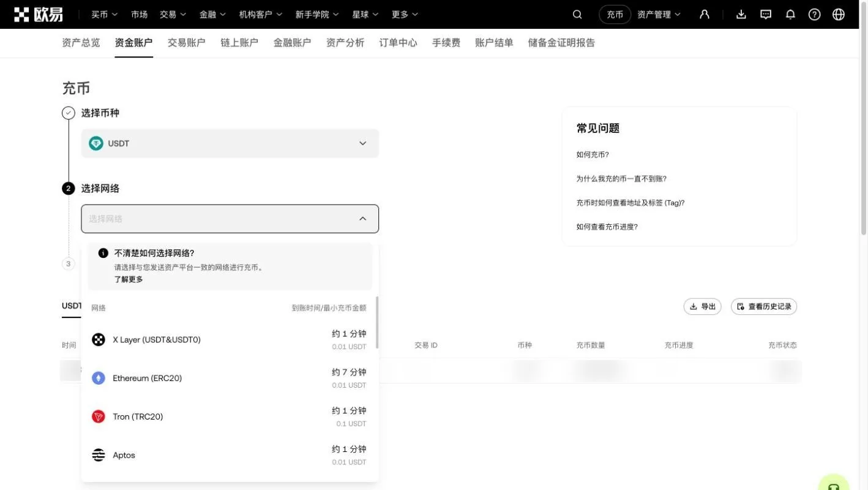Expand the 更多 menu
868x490 pixels.
pyautogui.click(x=405, y=14)
